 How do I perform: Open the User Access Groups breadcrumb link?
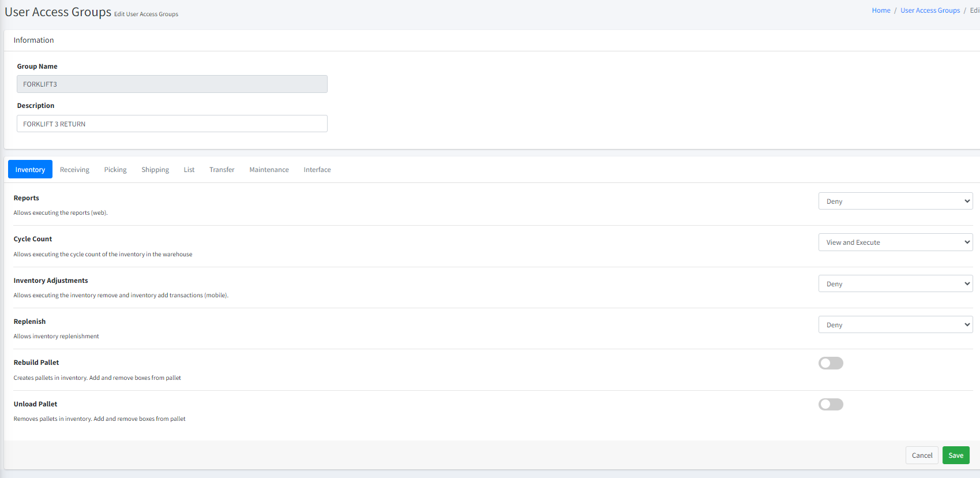[930, 10]
